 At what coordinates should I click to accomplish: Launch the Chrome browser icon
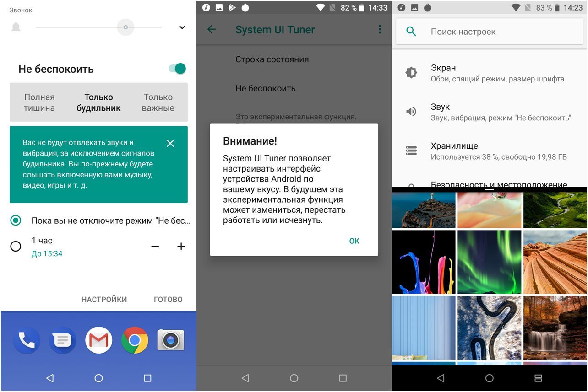tap(135, 340)
